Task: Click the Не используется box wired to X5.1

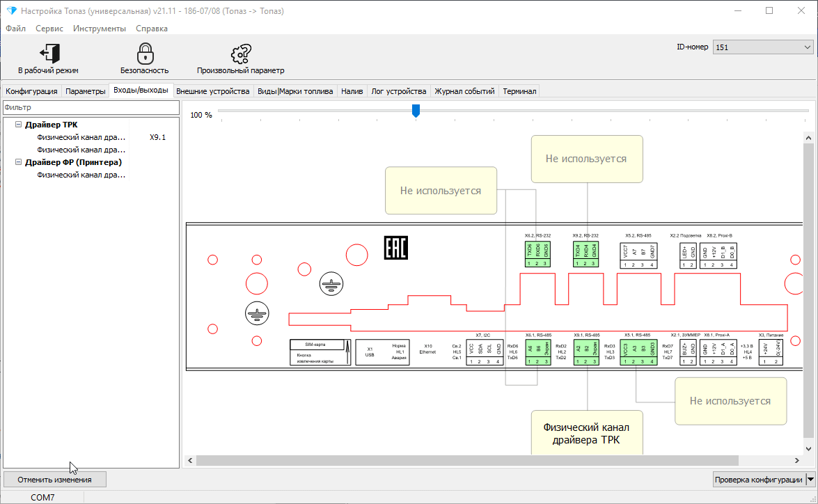Action: tap(730, 401)
